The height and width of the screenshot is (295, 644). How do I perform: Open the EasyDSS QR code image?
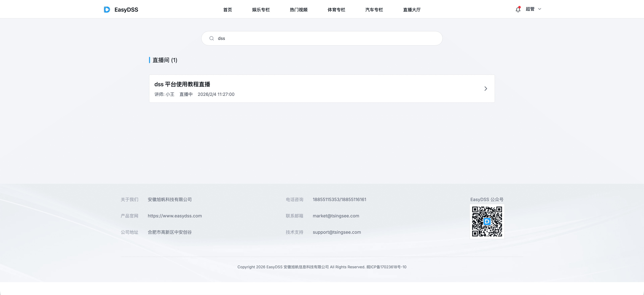(487, 221)
